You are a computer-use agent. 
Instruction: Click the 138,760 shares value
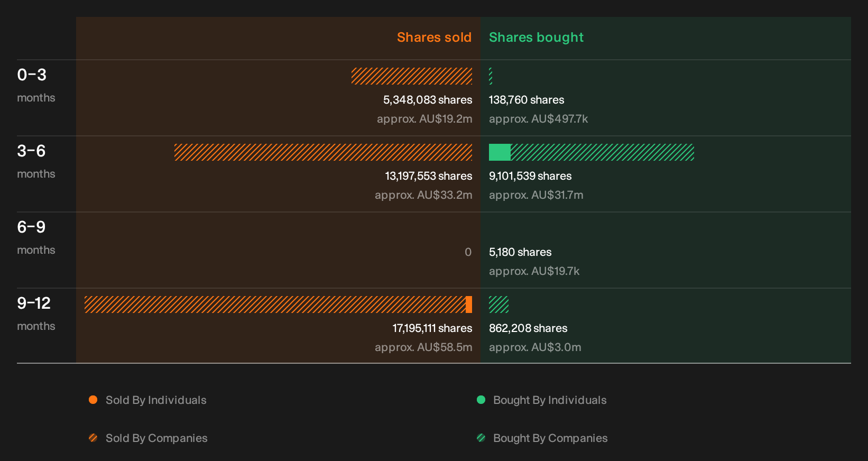tap(527, 100)
